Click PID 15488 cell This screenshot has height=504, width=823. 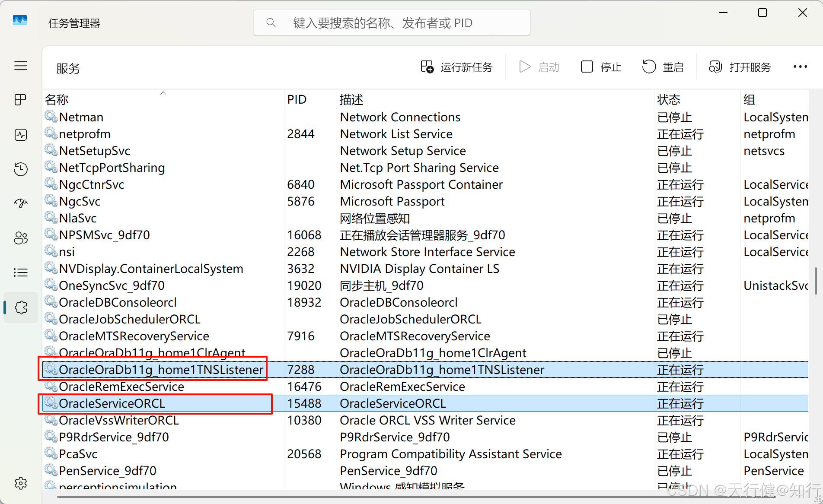click(304, 403)
